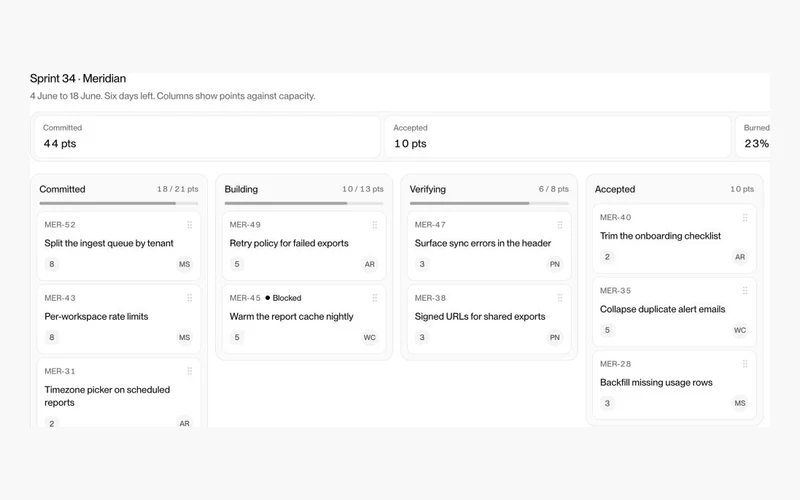Click the 10 / 13 pts capacity label

click(363, 189)
